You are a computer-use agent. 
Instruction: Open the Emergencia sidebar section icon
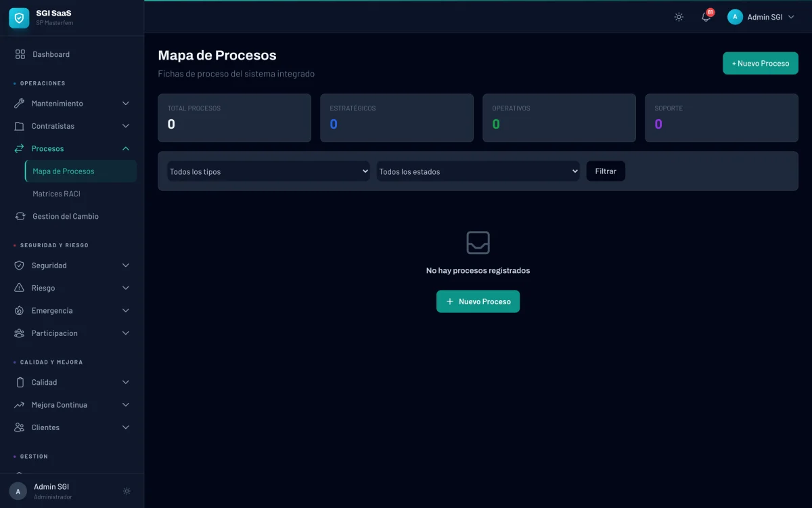[19, 310]
